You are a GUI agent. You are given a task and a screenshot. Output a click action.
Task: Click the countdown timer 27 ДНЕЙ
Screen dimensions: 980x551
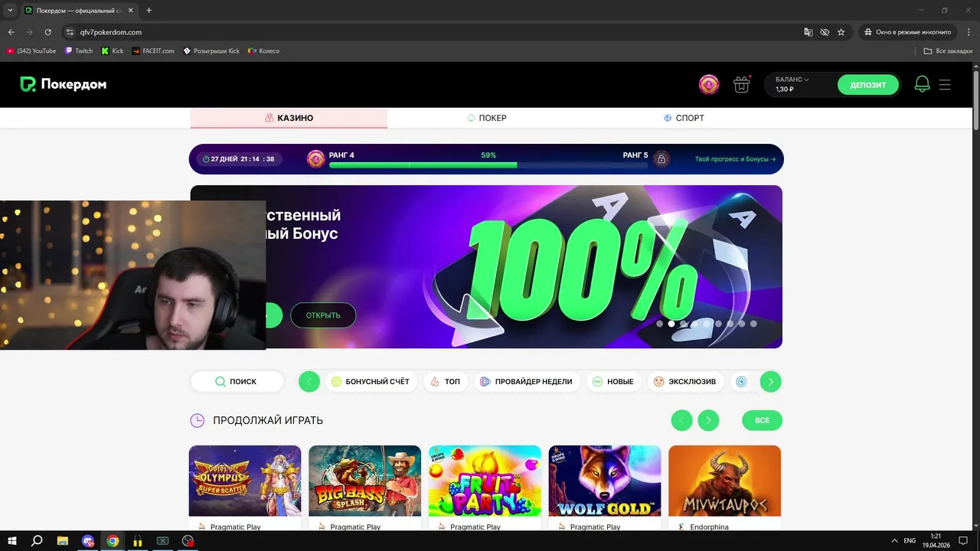click(239, 159)
